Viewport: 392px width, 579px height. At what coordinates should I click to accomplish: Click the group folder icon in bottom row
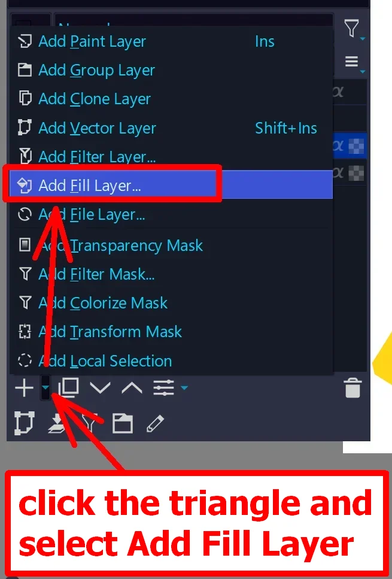[123, 423]
